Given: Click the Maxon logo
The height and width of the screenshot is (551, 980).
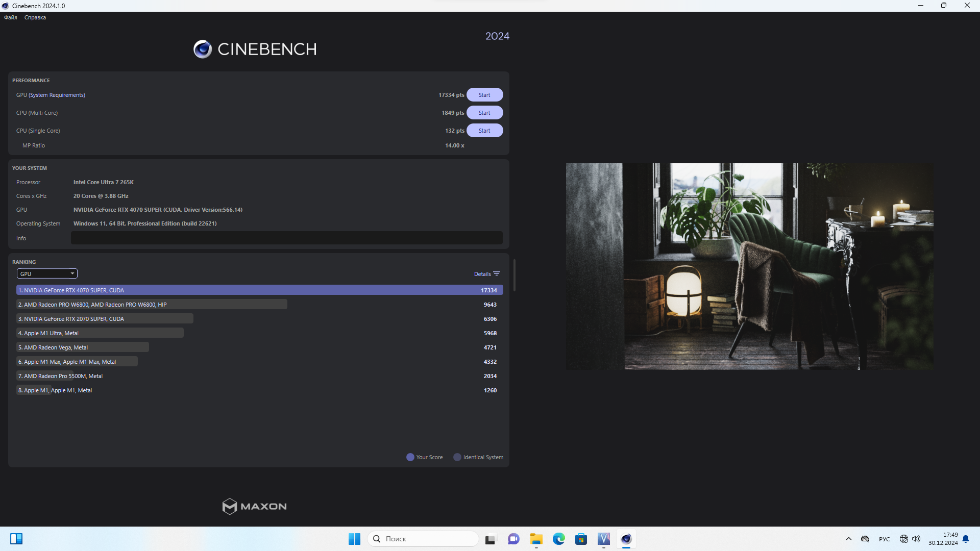Looking at the screenshot, I should (x=254, y=506).
